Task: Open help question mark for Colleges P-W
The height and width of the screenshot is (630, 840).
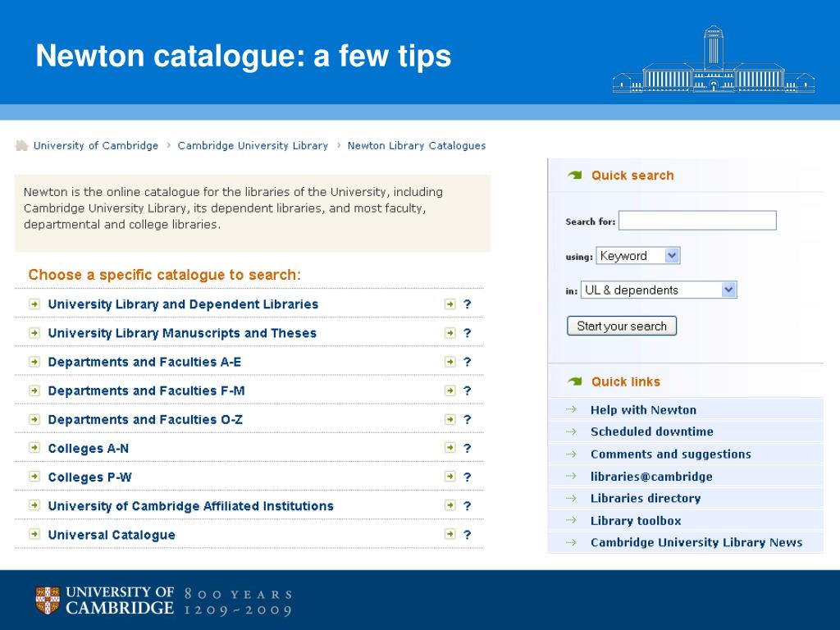Action: point(467,477)
